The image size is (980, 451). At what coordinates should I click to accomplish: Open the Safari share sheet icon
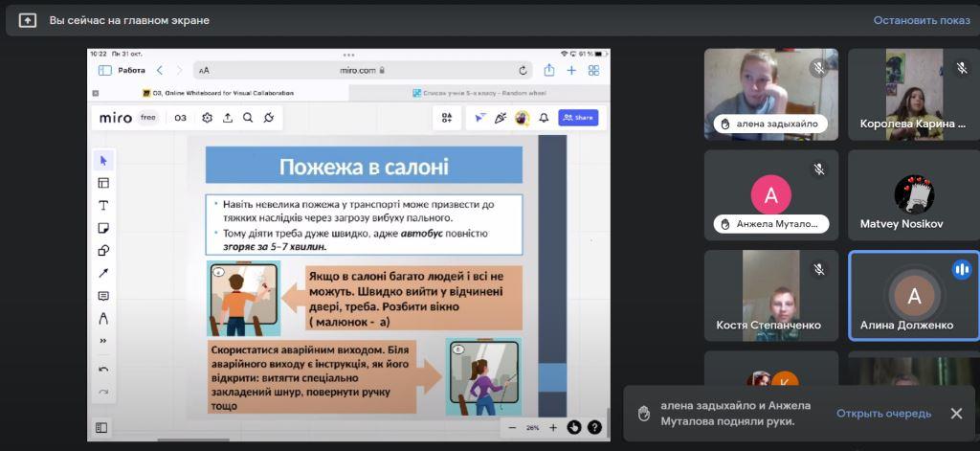click(x=548, y=70)
